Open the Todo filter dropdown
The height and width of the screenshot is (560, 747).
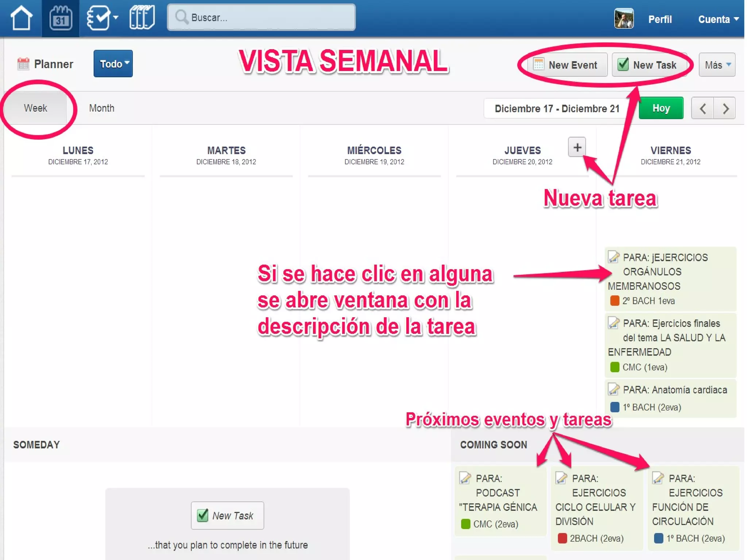click(x=113, y=64)
